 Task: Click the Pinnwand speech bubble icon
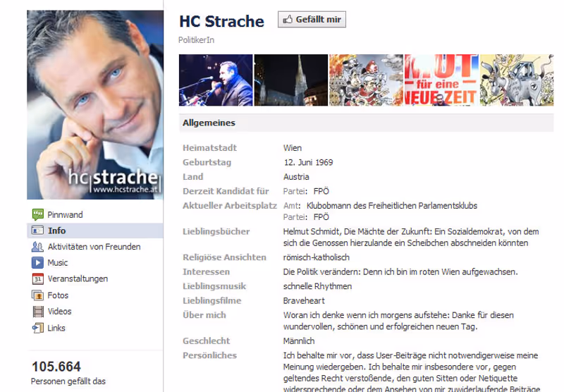tap(38, 214)
